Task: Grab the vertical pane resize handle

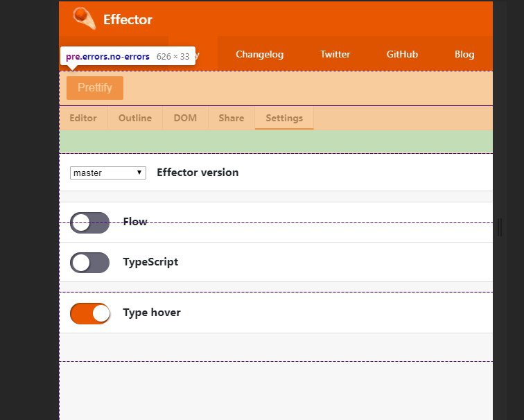Action: 500,227
